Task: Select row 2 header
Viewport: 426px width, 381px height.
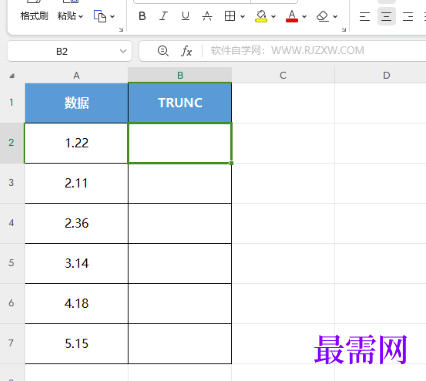Action: pos(12,143)
